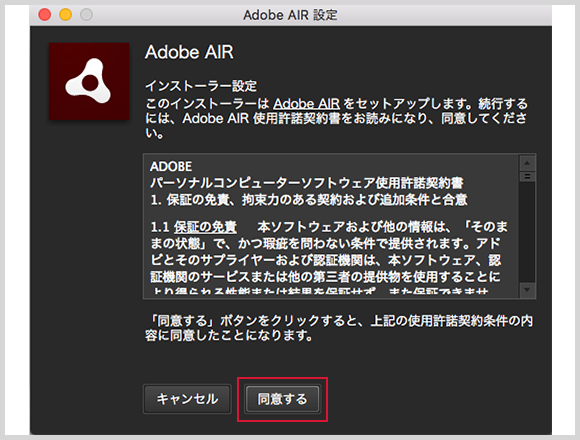Click the Adobe AIR 設定 window title
The width and height of the screenshot is (580, 440).
pyautogui.click(x=290, y=15)
